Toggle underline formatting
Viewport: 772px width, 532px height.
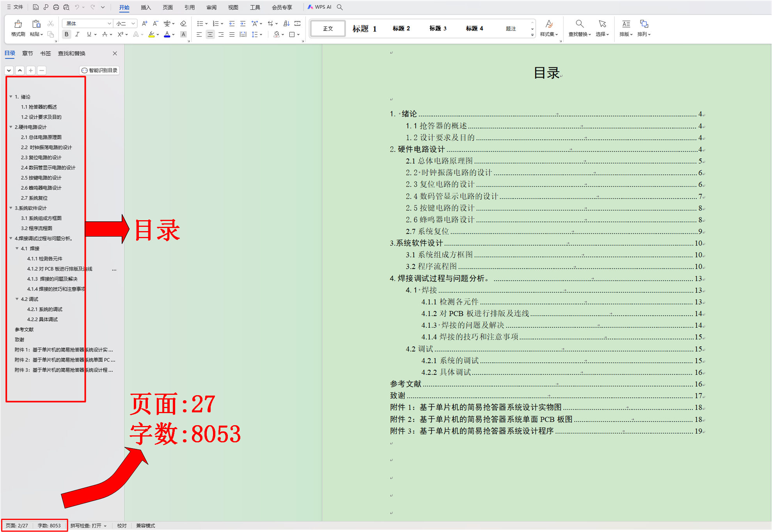coord(89,34)
